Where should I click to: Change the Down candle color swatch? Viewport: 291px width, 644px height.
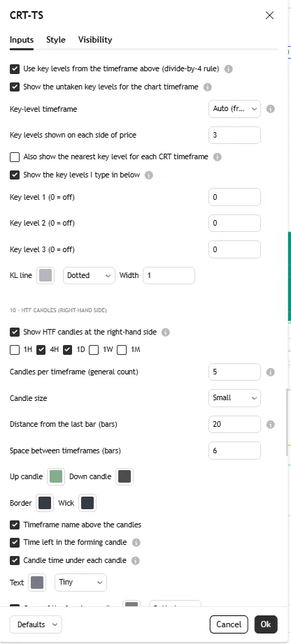click(125, 476)
